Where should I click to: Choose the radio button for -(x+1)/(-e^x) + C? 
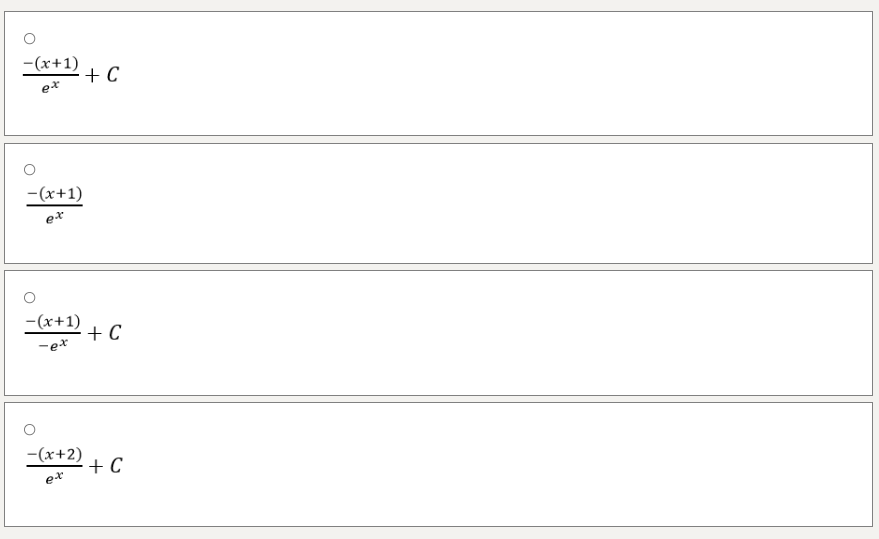pyautogui.click(x=29, y=297)
